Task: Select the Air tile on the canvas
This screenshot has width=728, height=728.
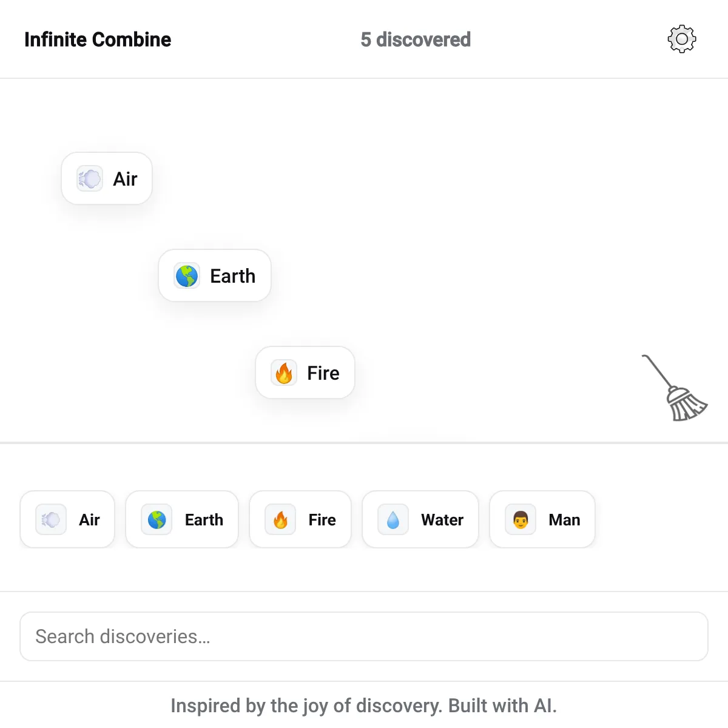Action: pos(107,178)
